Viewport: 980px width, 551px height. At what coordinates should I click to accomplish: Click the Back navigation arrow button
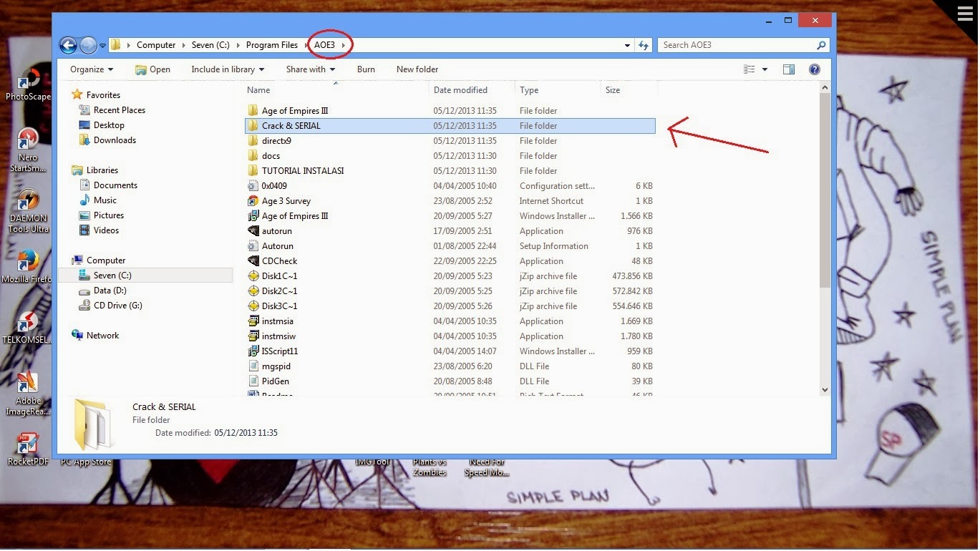tap(68, 45)
